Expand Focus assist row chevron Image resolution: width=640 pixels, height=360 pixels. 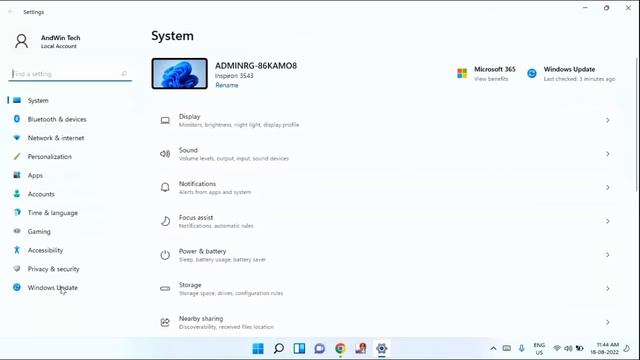[608, 221]
